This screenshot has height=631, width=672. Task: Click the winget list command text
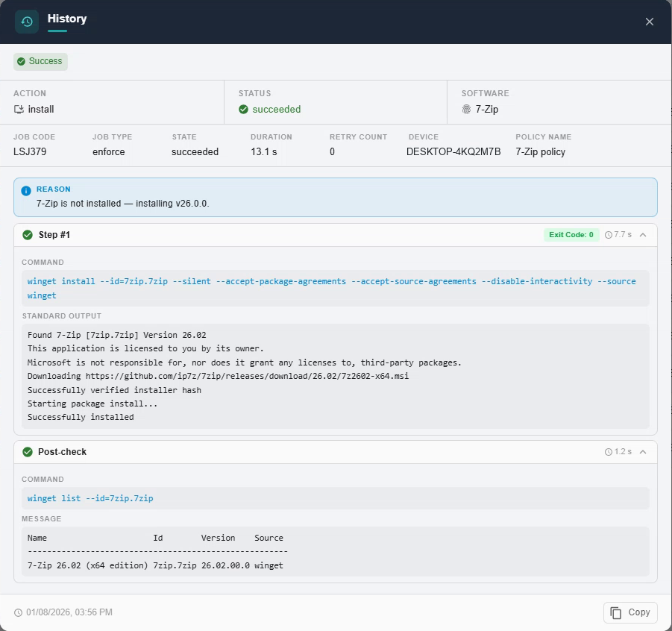(x=90, y=498)
